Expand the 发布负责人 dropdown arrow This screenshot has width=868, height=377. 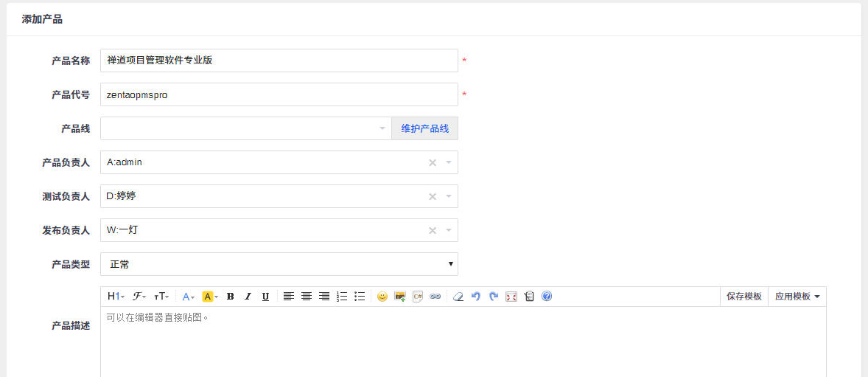pyautogui.click(x=449, y=230)
